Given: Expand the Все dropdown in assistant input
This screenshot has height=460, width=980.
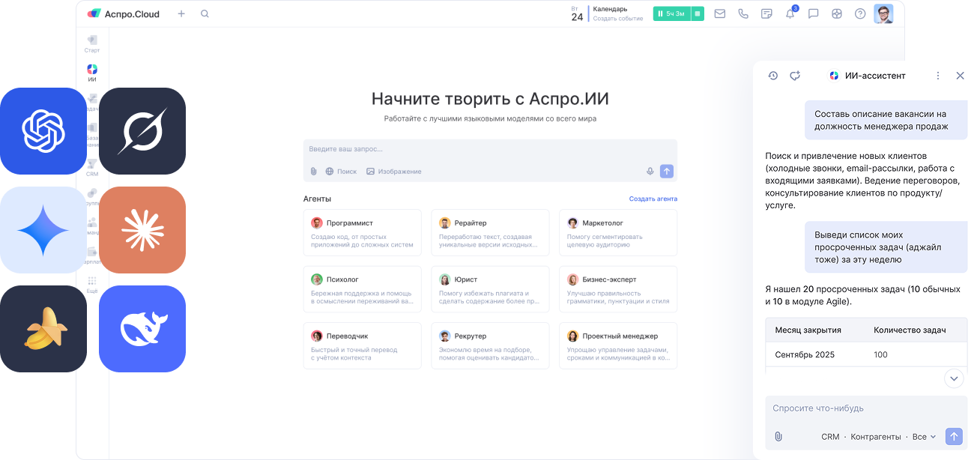Looking at the screenshot, I should [924, 437].
